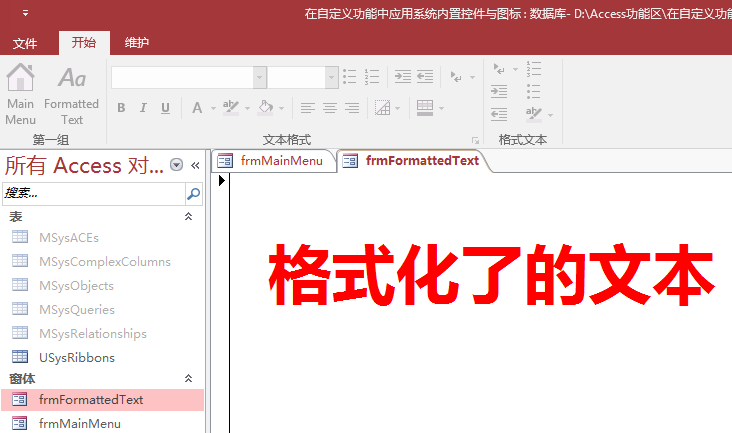Click bullet list icon in 格式文本 group
The image size is (732, 433).
tap(534, 91)
